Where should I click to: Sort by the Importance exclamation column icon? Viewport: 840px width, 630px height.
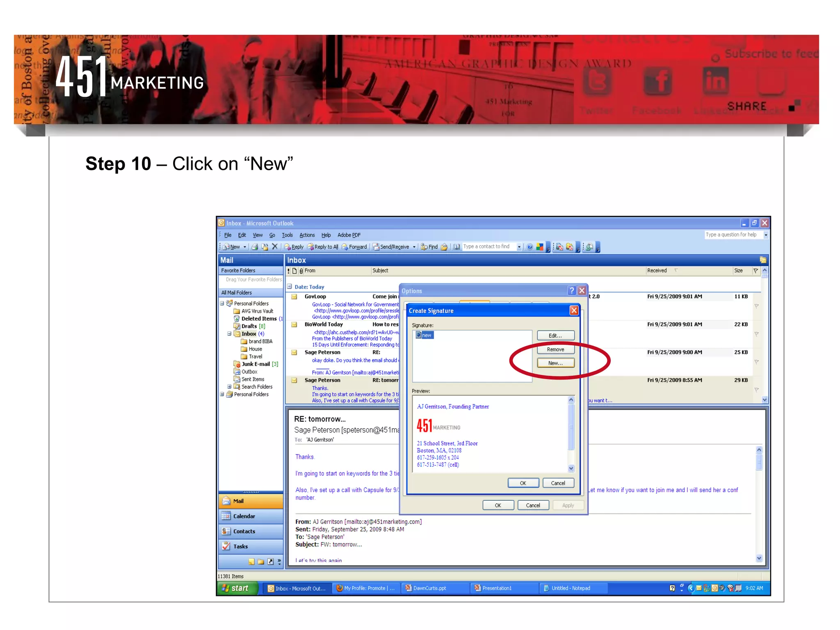tap(288, 271)
